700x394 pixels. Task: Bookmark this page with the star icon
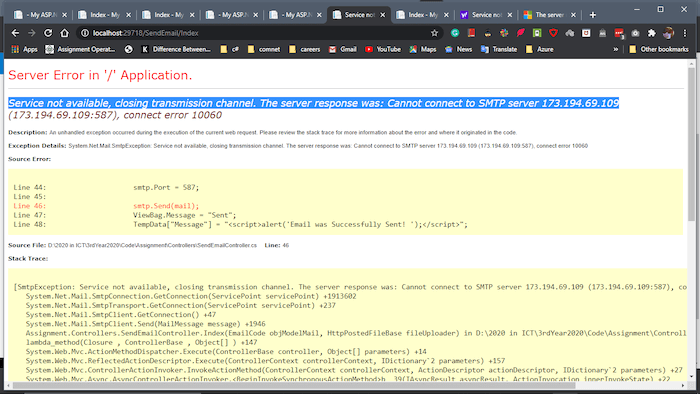(x=434, y=33)
